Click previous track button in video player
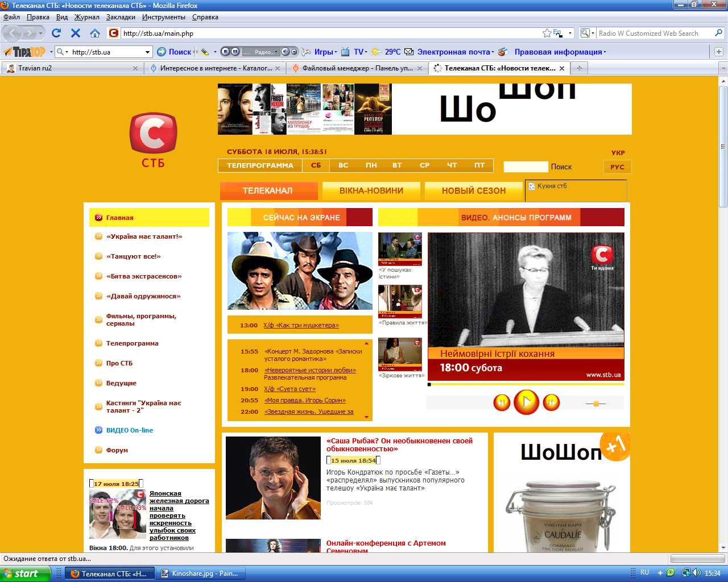This screenshot has width=728, height=582. (x=502, y=402)
